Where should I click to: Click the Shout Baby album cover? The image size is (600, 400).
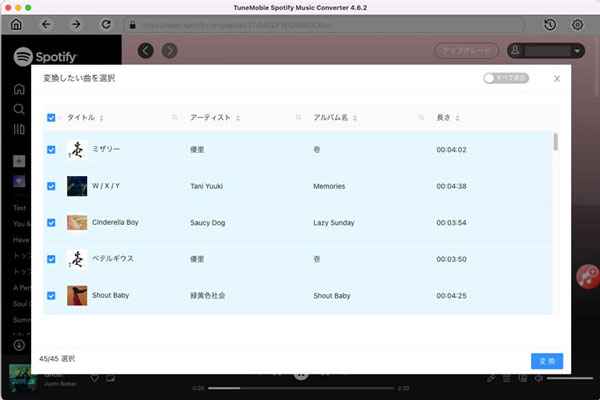click(x=77, y=296)
